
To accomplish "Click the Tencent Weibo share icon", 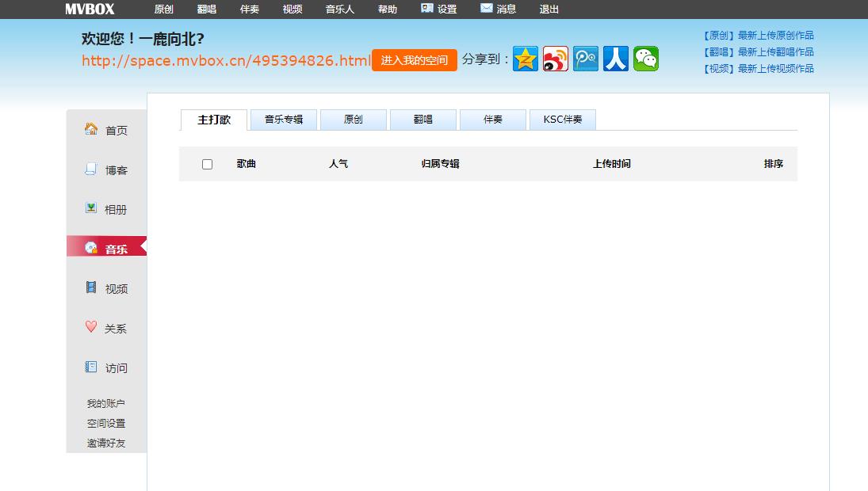I will (586, 59).
